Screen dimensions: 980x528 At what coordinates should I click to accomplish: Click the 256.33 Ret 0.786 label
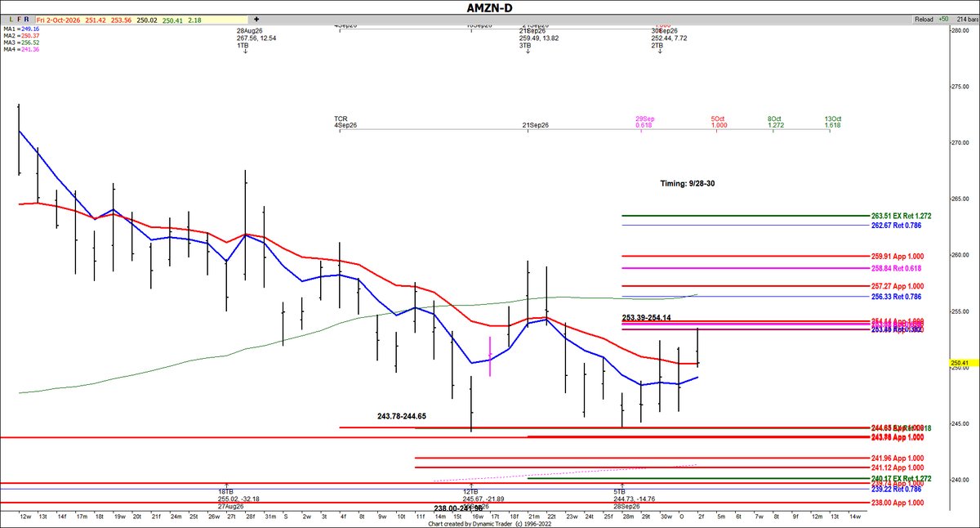[896, 297]
